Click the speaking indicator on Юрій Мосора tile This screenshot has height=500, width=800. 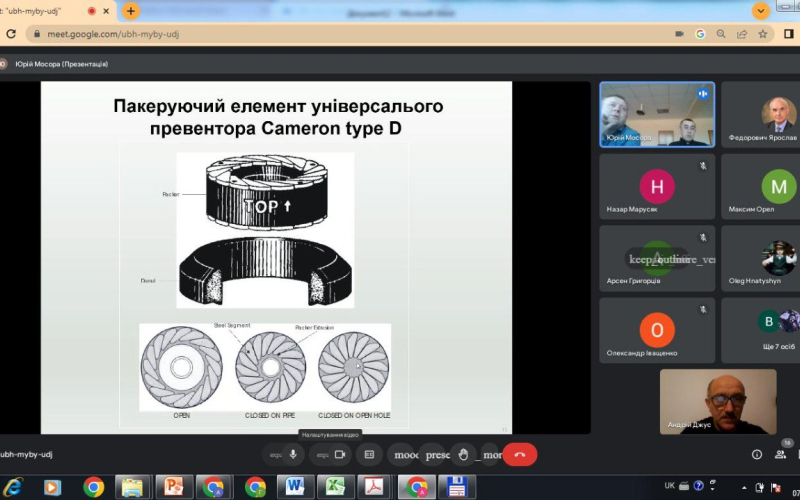coord(703,94)
